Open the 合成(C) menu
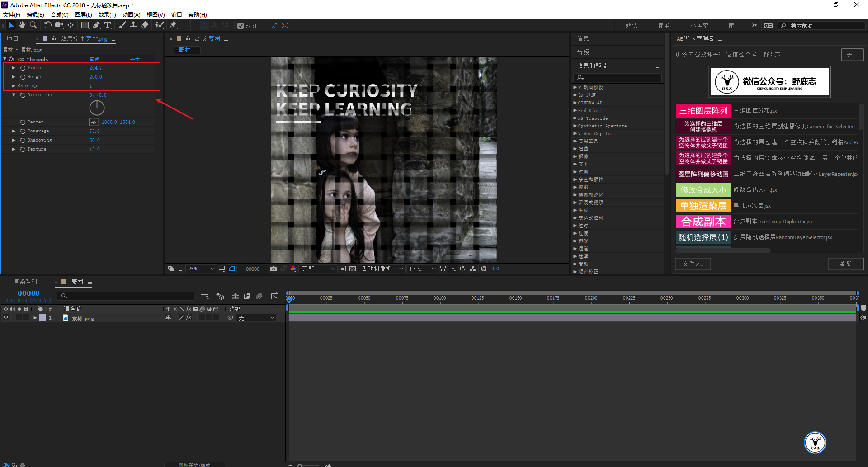868x467 pixels. (x=59, y=15)
